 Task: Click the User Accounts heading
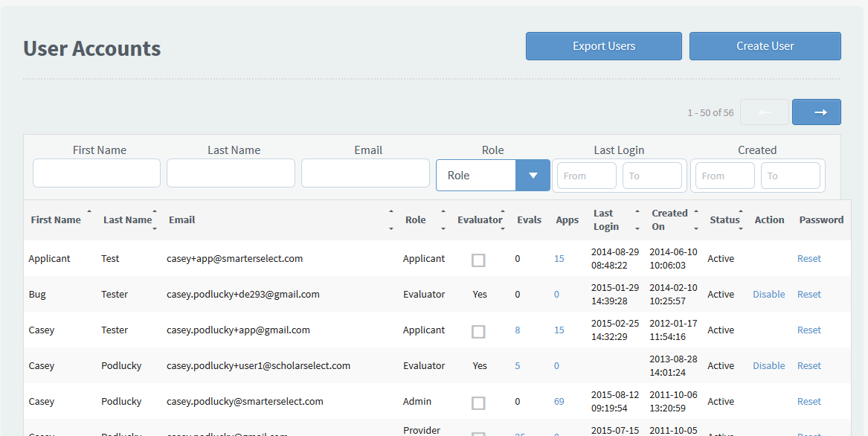(x=92, y=48)
